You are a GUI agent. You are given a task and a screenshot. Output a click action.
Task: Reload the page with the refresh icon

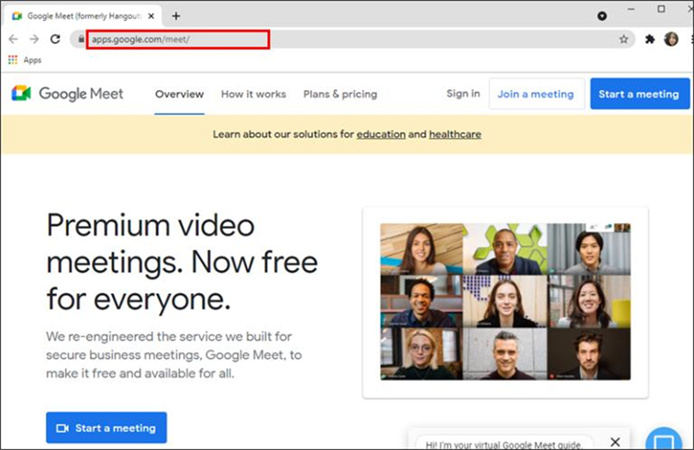56,39
